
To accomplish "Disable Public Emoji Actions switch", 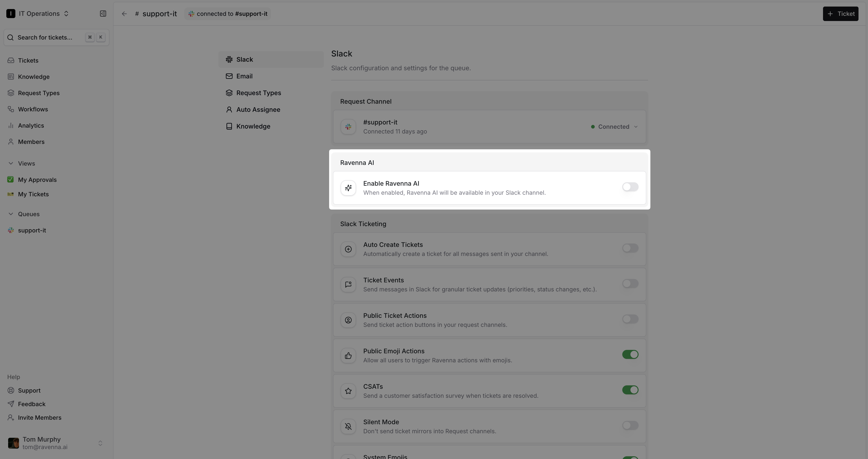I will click(x=630, y=355).
